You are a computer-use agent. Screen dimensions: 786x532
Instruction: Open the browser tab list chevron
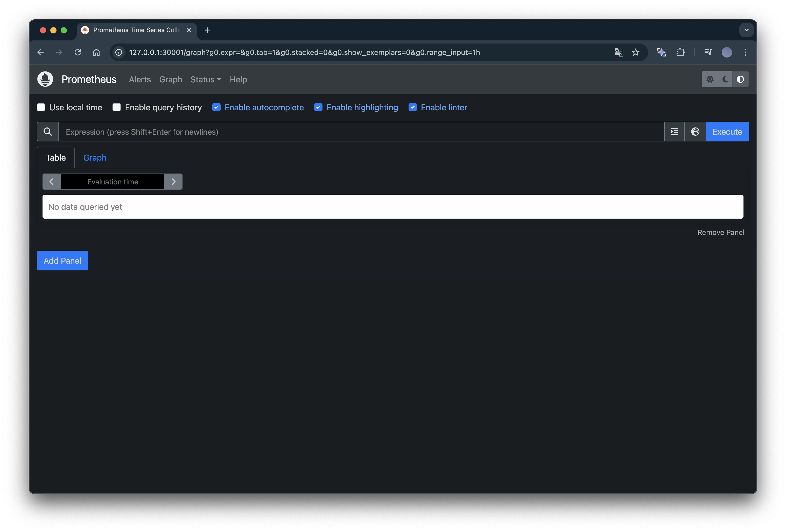coord(746,30)
